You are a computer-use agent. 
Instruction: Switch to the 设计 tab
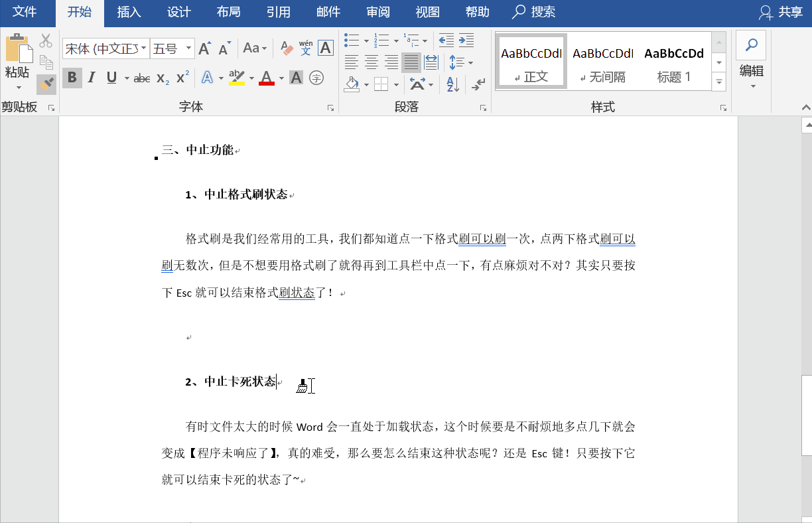[179, 11]
